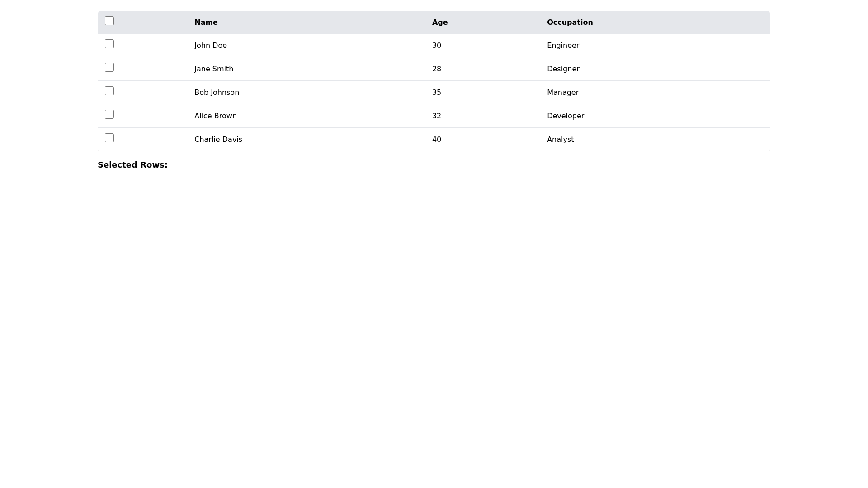Click the Engineer occupation cell
This screenshot has height=488, width=868.
pos(563,45)
